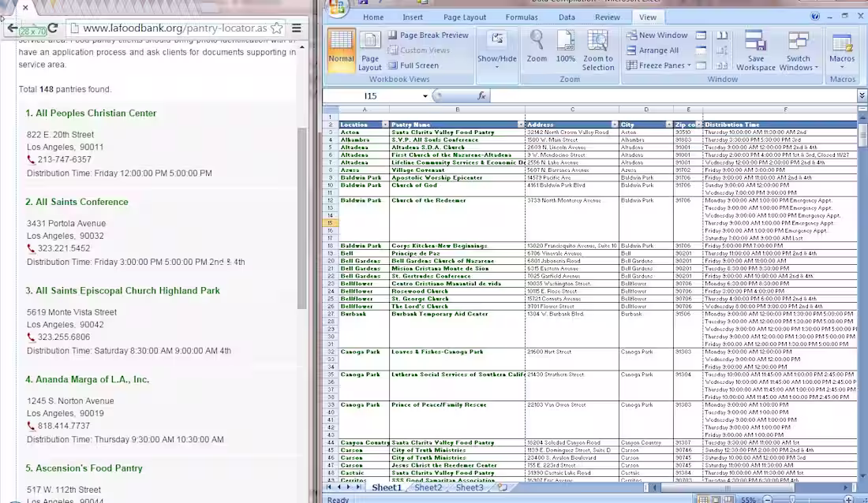The height and width of the screenshot is (503, 868).
Task: Click Arrange All windows
Action: (653, 50)
